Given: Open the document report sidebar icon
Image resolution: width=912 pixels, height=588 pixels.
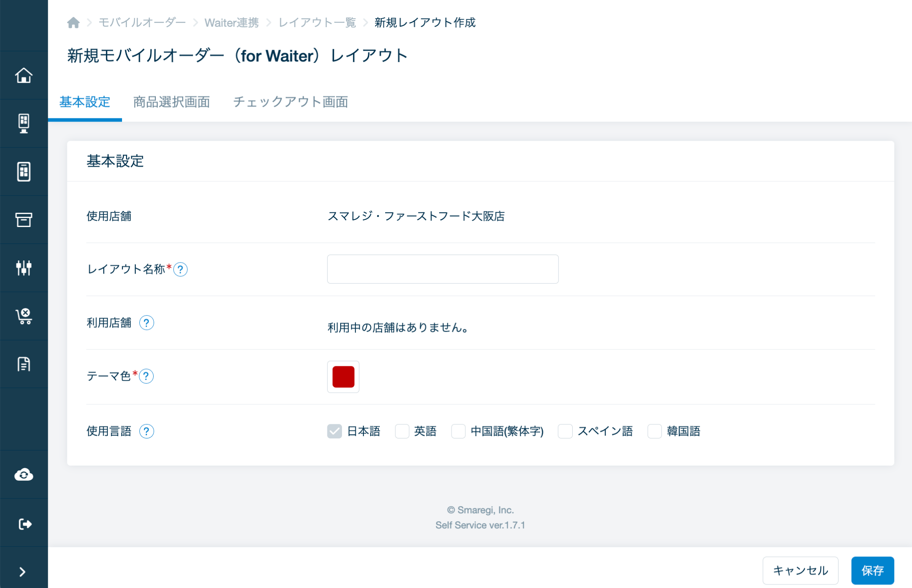Looking at the screenshot, I should point(24,364).
